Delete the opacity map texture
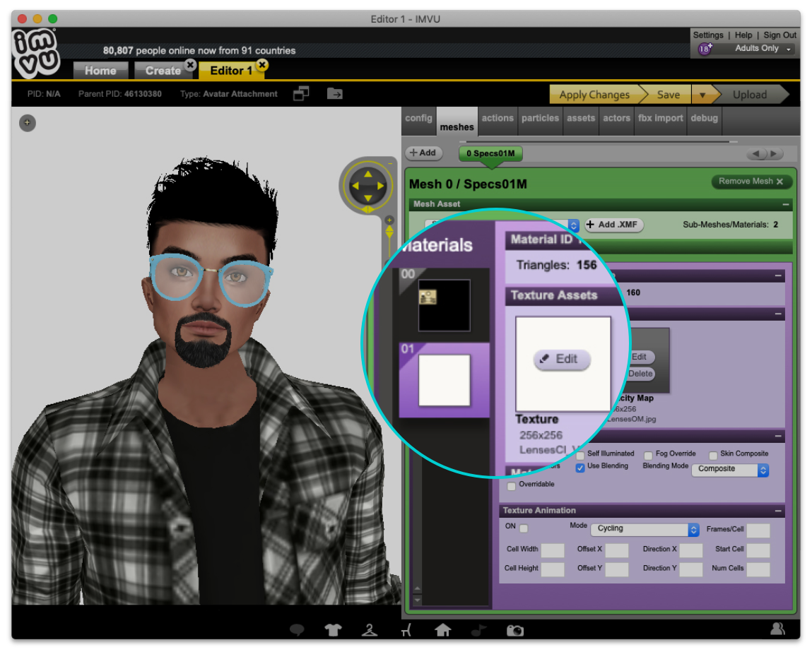Screen dimensions: 812x652 coord(640,374)
